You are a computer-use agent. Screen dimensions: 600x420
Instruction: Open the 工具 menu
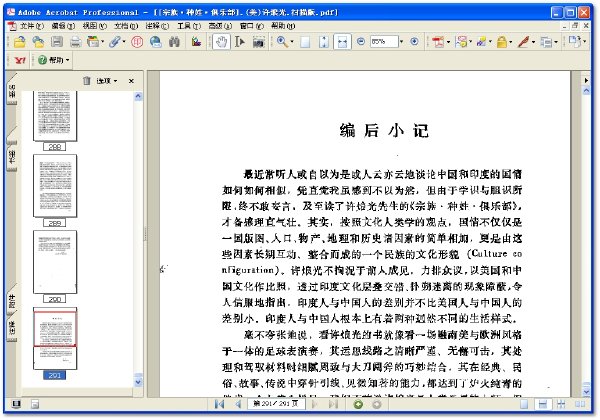(x=189, y=26)
